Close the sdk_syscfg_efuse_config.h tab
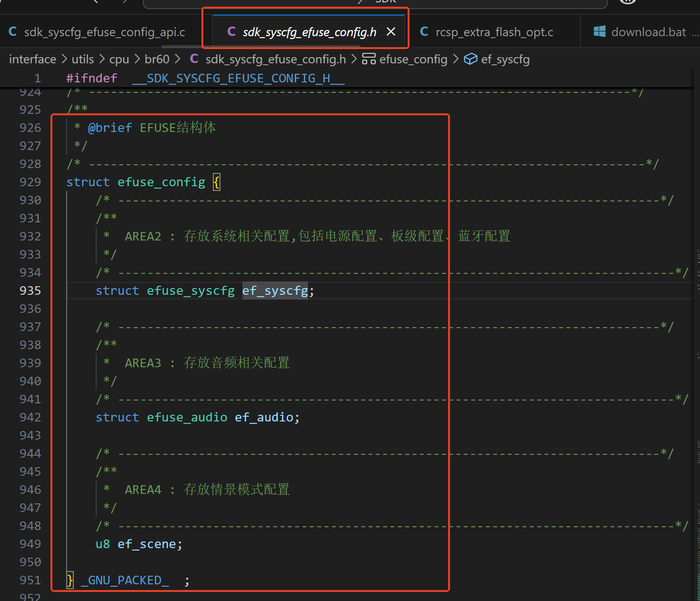 coord(391,31)
